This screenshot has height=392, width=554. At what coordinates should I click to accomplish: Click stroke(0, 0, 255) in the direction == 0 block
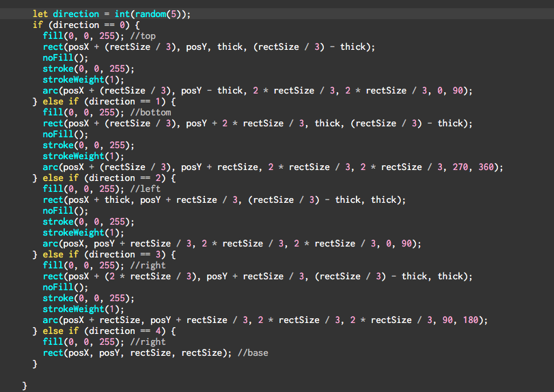[x=88, y=69]
